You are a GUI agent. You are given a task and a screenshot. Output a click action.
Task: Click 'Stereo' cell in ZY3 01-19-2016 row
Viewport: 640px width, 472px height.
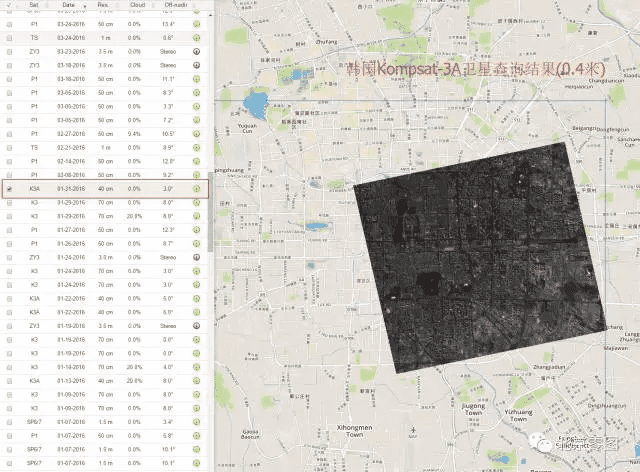[x=168, y=326]
